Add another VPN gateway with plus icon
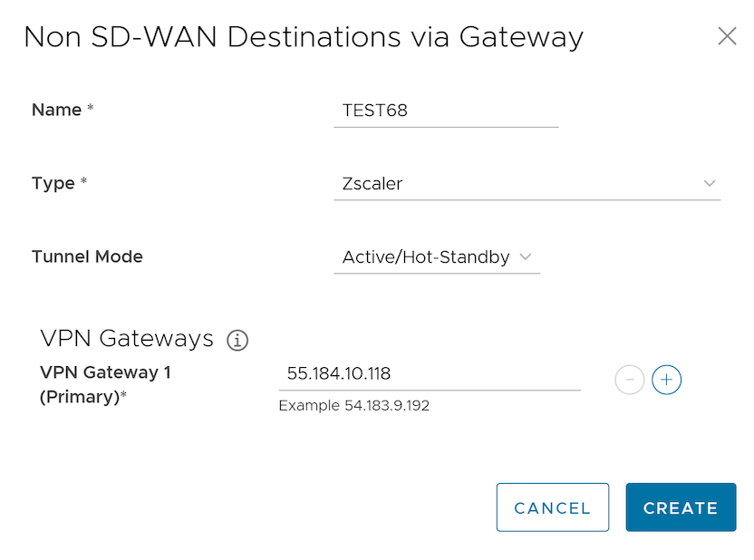This screenshot has height=560, width=754. 667,380
